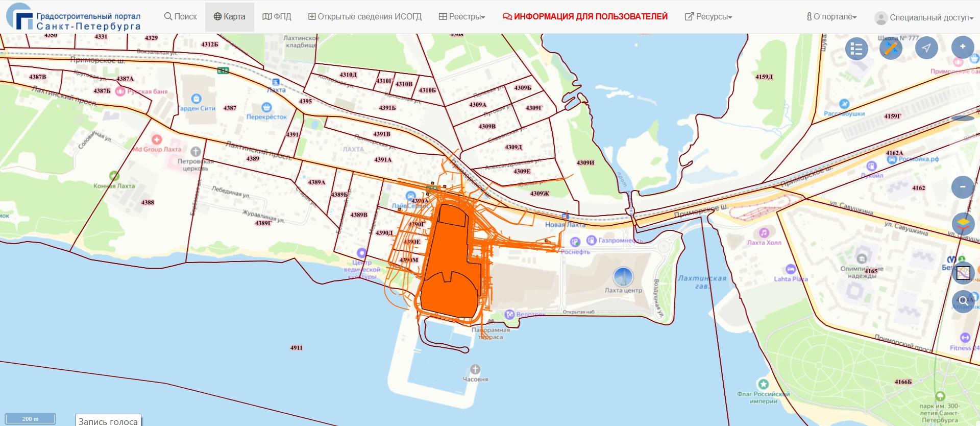Open the ФПД navigation item

(277, 17)
